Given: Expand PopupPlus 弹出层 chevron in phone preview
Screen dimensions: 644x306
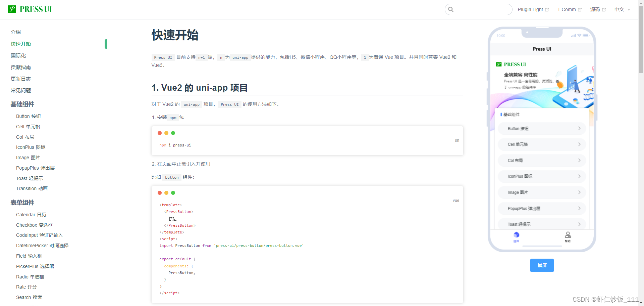Looking at the screenshot, I should click(579, 208).
